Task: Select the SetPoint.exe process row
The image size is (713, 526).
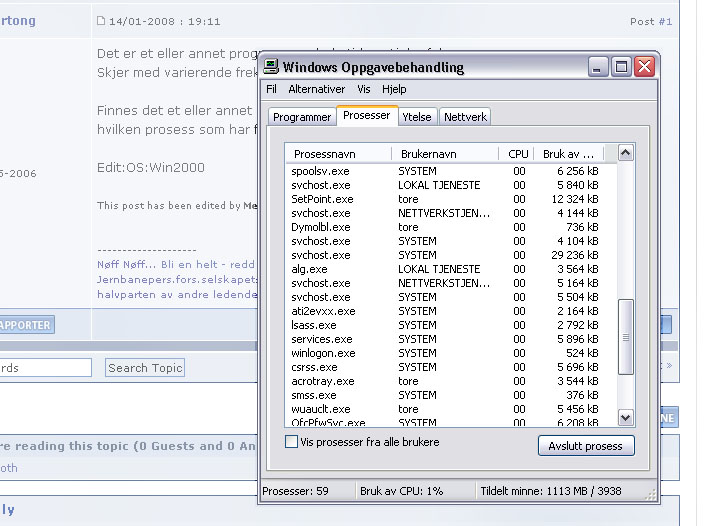Action: pyautogui.click(x=451, y=199)
